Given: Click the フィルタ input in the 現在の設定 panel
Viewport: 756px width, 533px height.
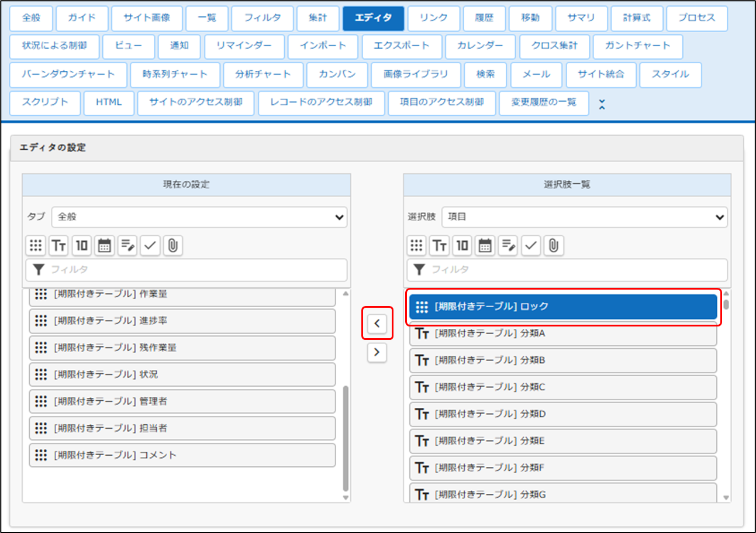Looking at the screenshot, I should (x=186, y=270).
